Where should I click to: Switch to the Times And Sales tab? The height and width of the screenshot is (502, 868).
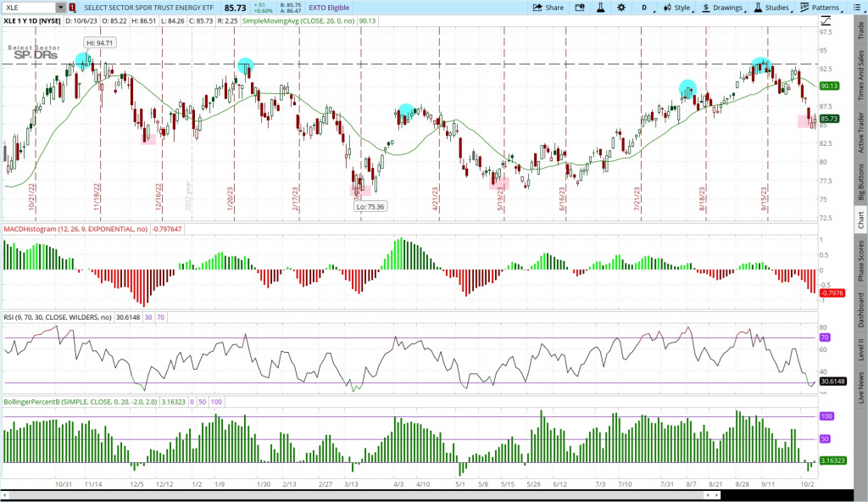point(861,75)
